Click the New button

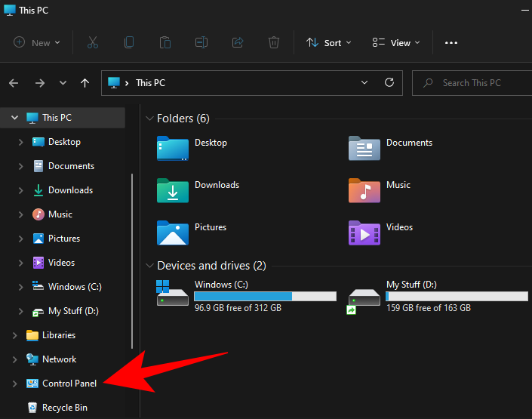tap(38, 43)
